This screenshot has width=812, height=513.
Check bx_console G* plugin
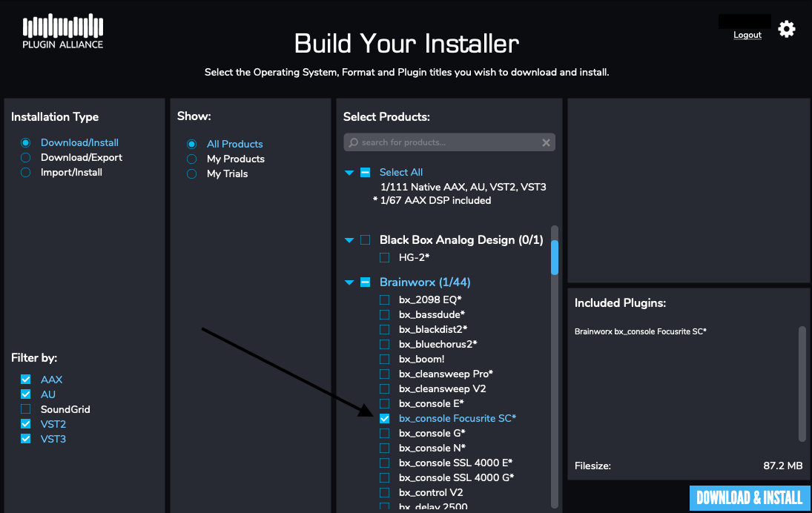point(384,433)
